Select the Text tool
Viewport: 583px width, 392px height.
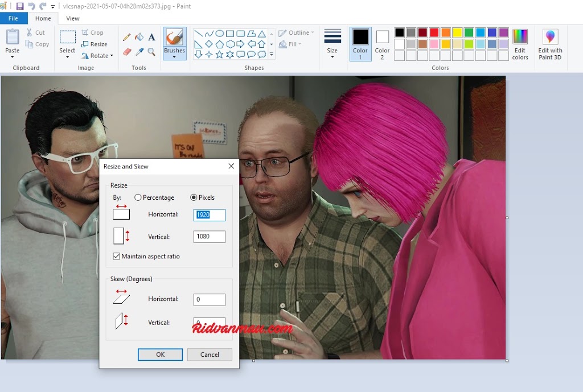click(151, 37)
